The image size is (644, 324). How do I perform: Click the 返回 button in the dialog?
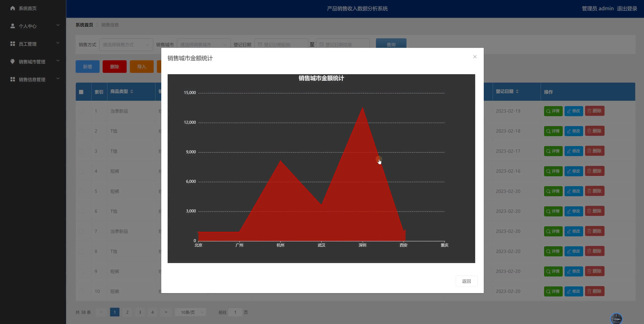466,281
